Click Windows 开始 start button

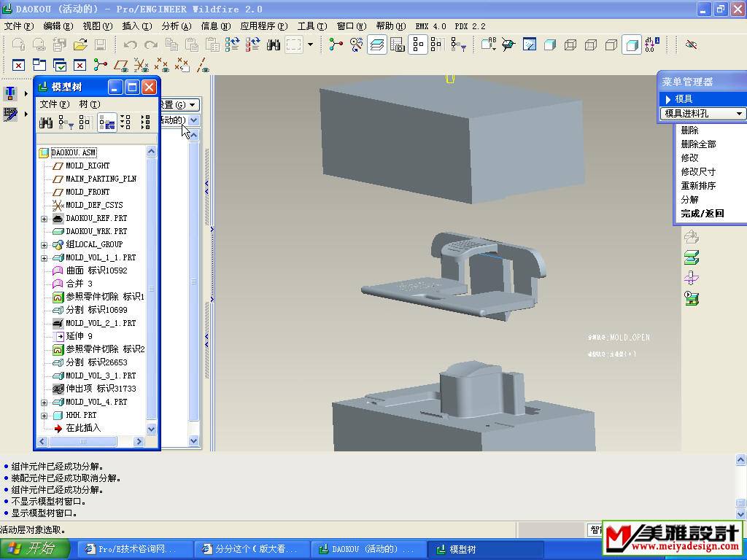[x=35, y=549]
